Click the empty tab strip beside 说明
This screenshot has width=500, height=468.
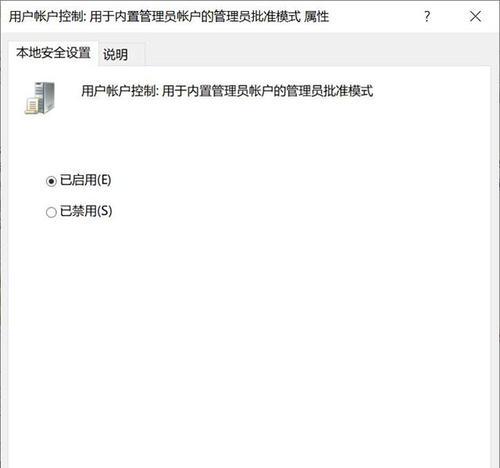(317, 53)
